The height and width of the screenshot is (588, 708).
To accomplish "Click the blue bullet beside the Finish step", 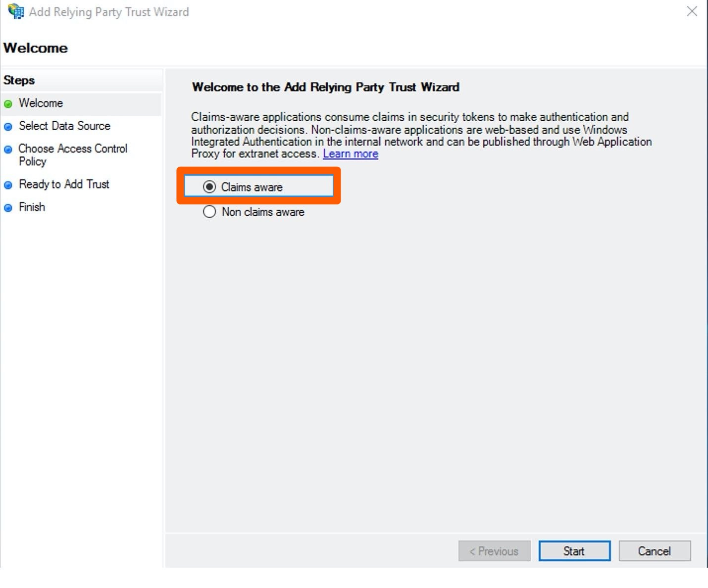I will (8, 208).
